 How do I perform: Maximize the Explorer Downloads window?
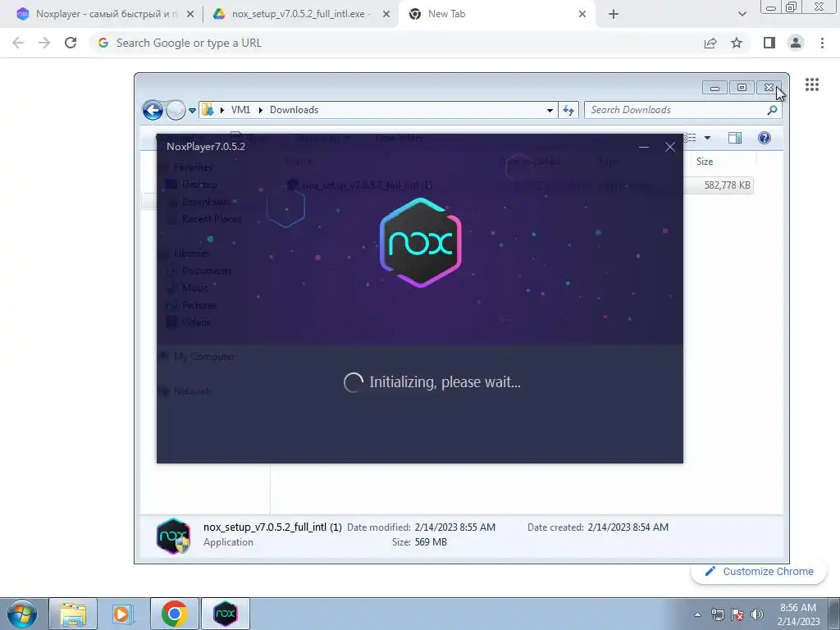click(742, 87)
